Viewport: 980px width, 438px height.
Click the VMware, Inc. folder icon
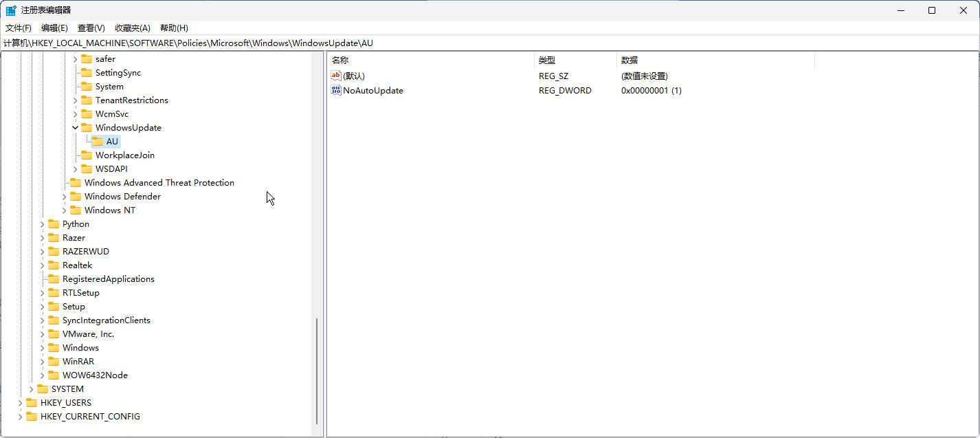tap(54, 333)
